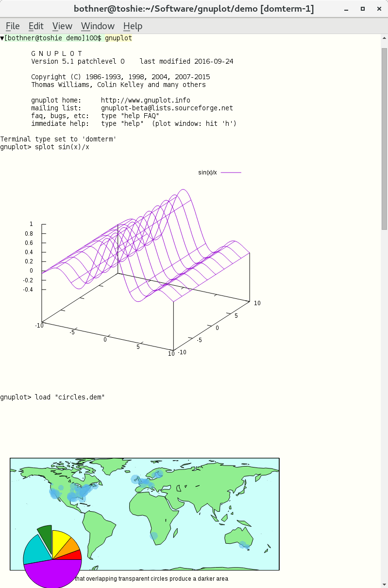The width and height of the screenshot is (388, 588).
Task: Click the shell prompt 'gnuplot' command
Action: pyautogui.click(x=118, y=38)
